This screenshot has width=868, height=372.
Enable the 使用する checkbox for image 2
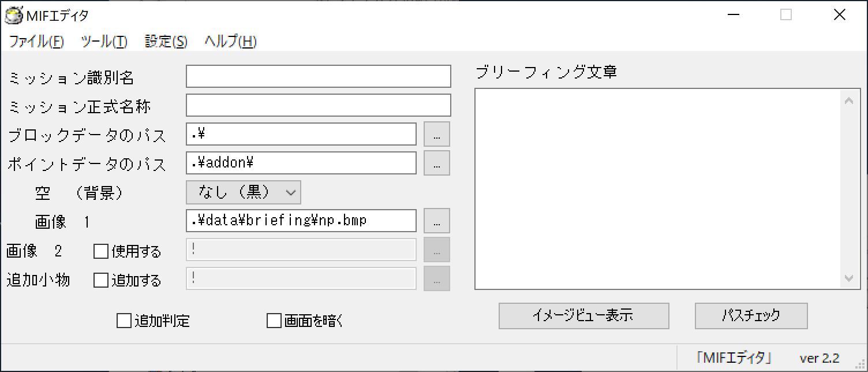point(101,251)
